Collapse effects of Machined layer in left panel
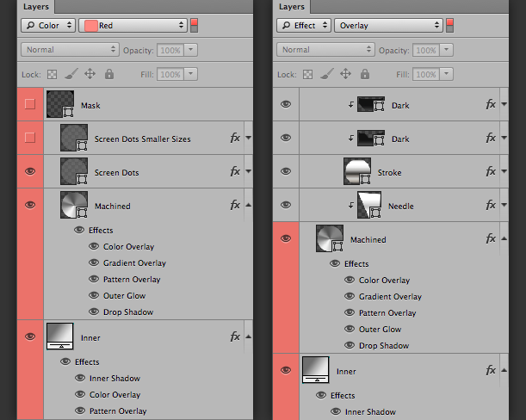This screenshot has width=526, height=420. (x=248, y=205)
